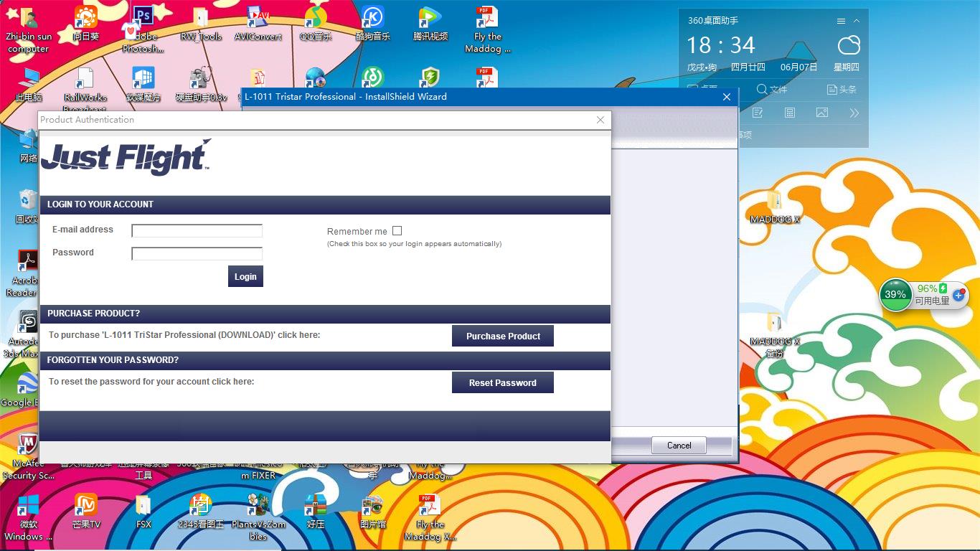Open the 文件 search in 360 widget
This screenshot has width=980, height=551.
772,90
